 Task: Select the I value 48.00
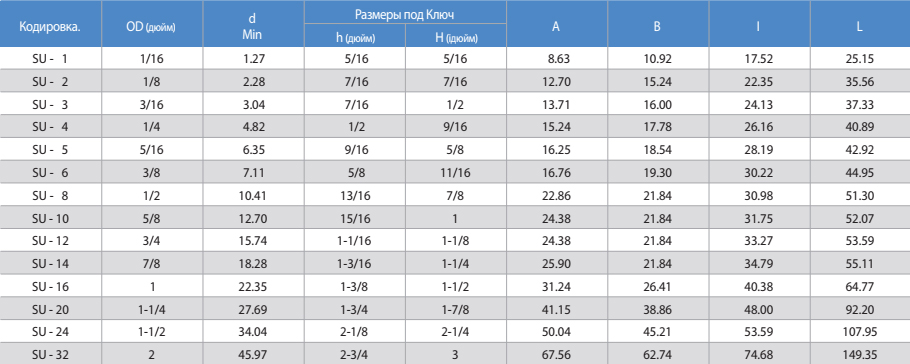tap(759, 309)
